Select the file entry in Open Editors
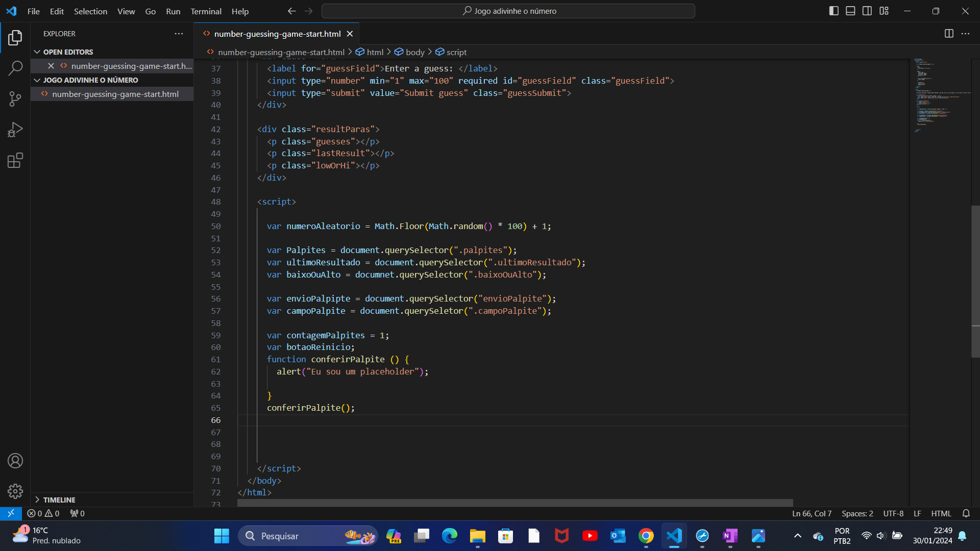 [112, 66]
